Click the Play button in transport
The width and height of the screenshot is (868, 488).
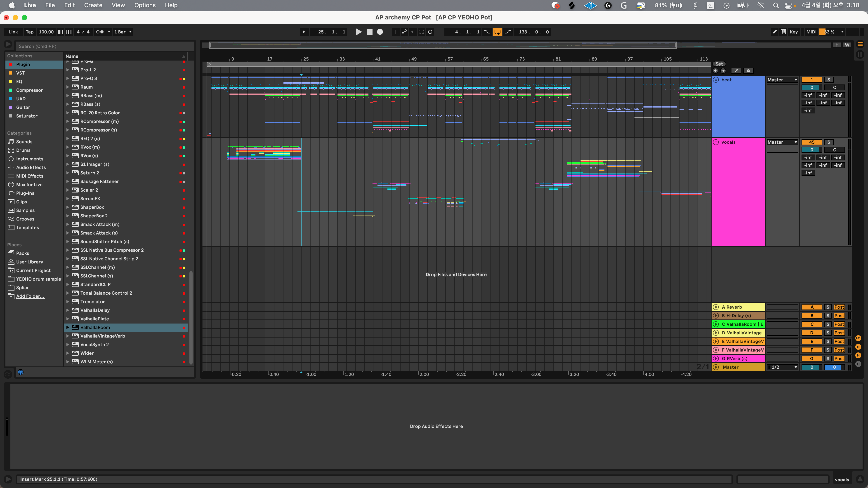click(x=359, y=32)
